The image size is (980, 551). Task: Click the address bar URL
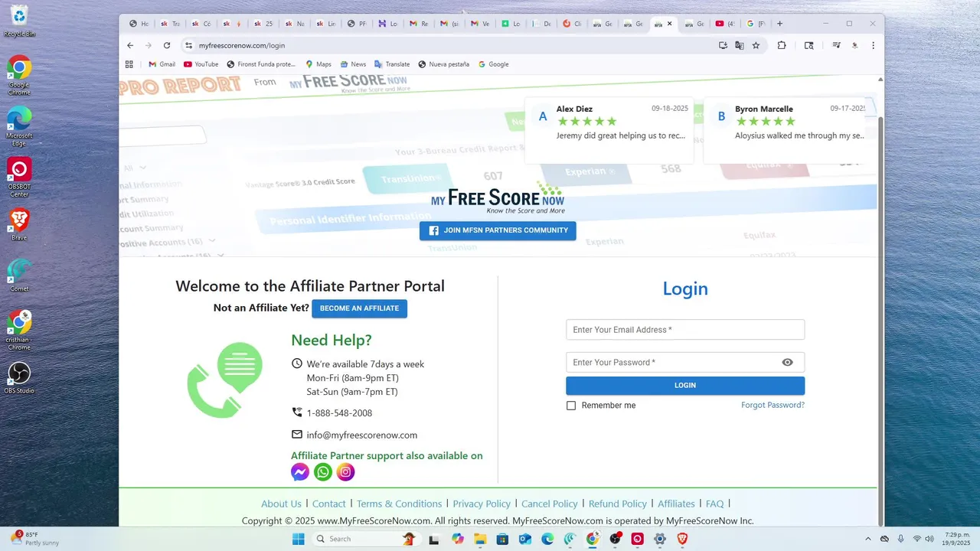pos(241,45)
